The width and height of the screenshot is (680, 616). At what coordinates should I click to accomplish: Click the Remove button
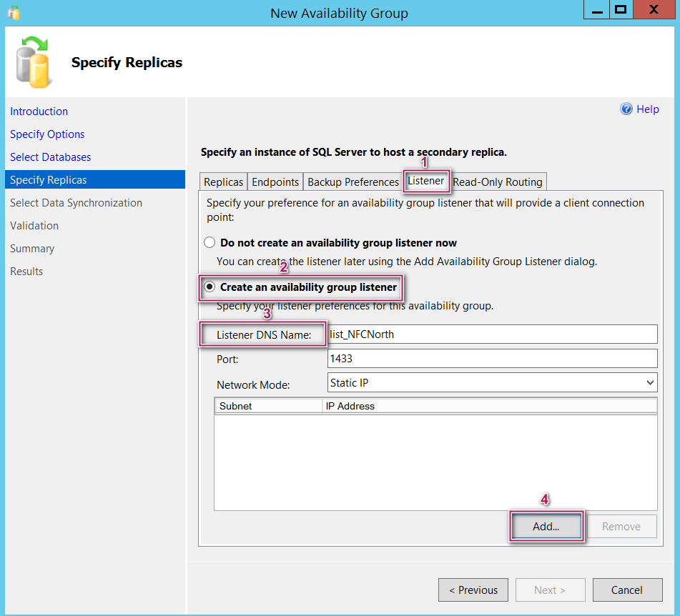click(x=621, y=526)
